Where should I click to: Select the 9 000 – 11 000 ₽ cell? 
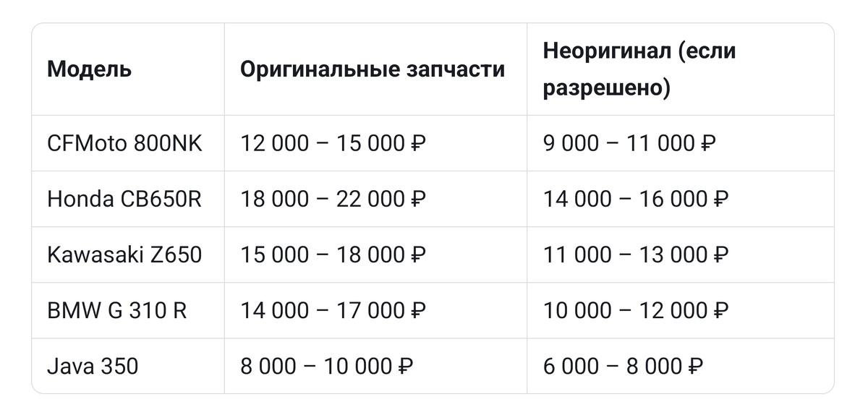pyautogui.click(x=630, y=143)
